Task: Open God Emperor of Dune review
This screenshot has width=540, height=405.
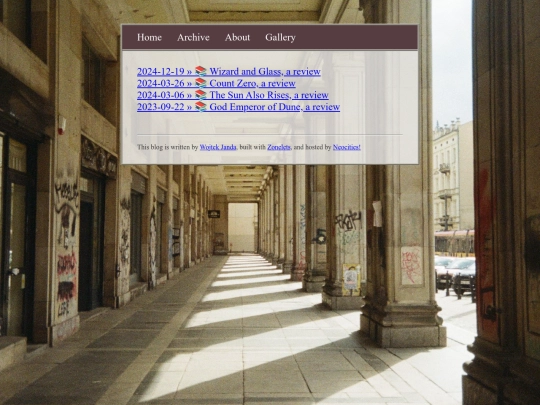Action: click(x=238, y=106)
